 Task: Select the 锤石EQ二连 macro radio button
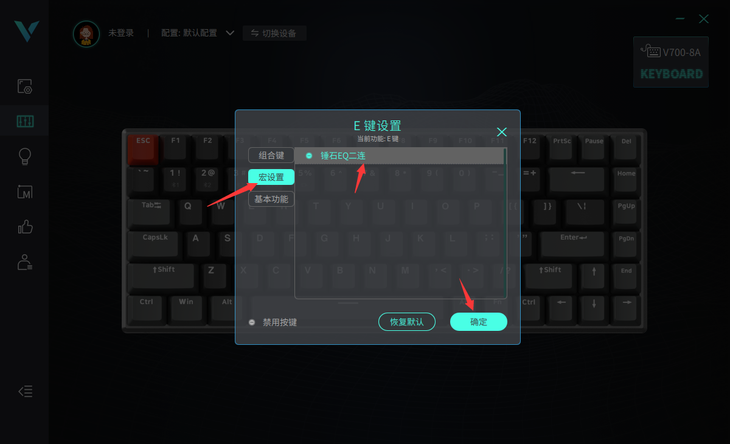pos(309,156)
